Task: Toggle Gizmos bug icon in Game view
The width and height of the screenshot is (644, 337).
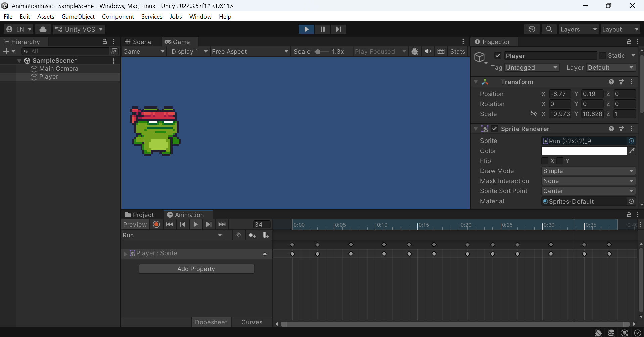Action: 415,51
